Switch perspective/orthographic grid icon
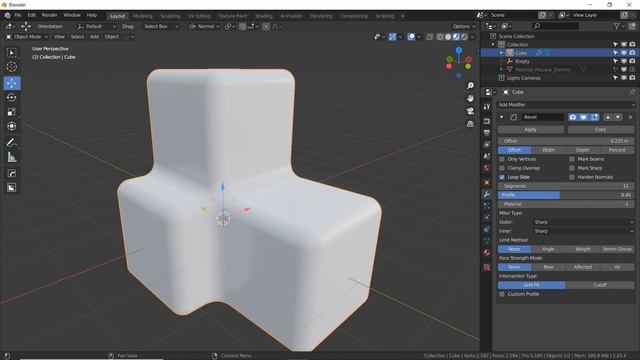 pos(470,124)
